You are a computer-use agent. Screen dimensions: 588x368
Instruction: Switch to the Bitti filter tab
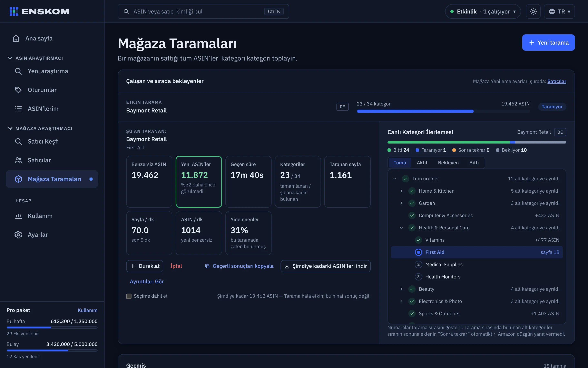pyautogui.click(x=474, y=163)
